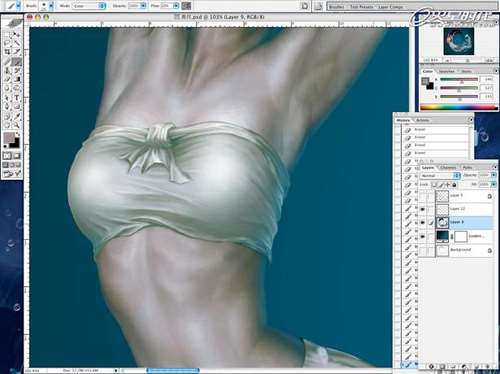500x374 pixels.
Task: Open the layer Opacity arrow dropdown
Action: pos(494,175)
